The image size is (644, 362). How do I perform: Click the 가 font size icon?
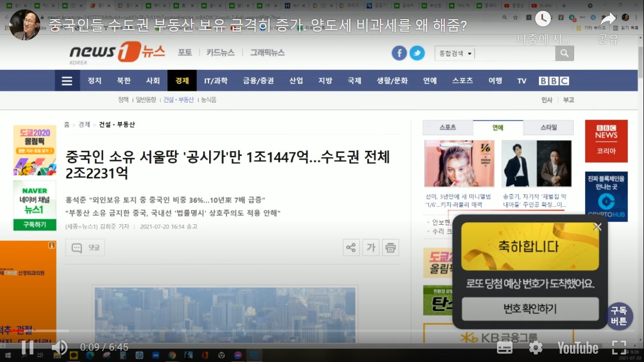pyautogui.click(x=371, y=248)
